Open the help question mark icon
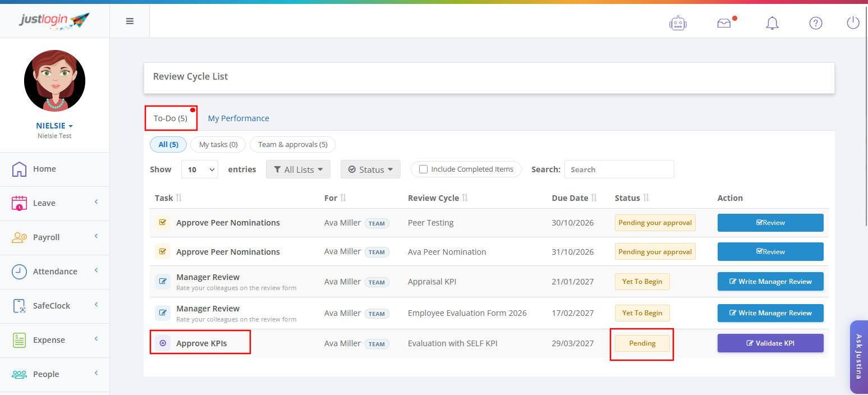The height and width of the screenshot is (395, 868). (815, 23)
